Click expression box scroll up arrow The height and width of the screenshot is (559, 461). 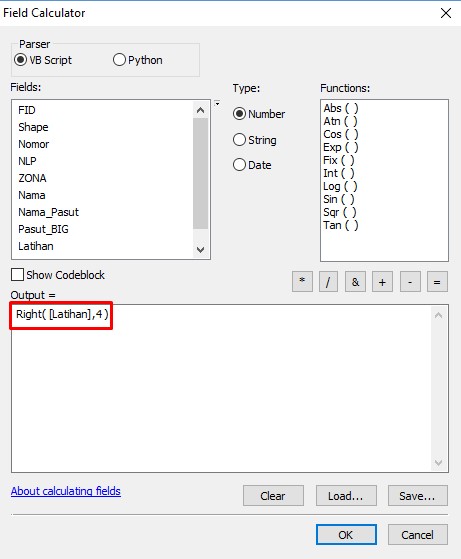coord(439,315)
